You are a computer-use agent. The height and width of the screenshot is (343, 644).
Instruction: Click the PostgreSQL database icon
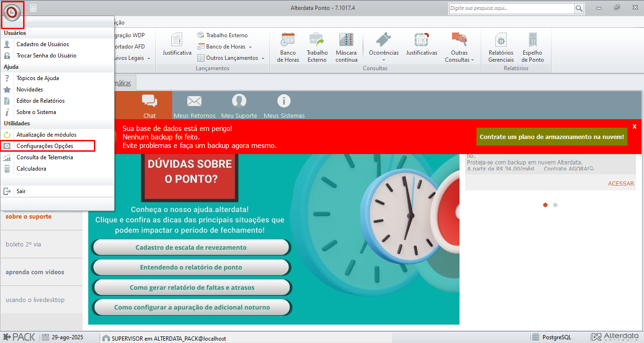click(535, 337)
